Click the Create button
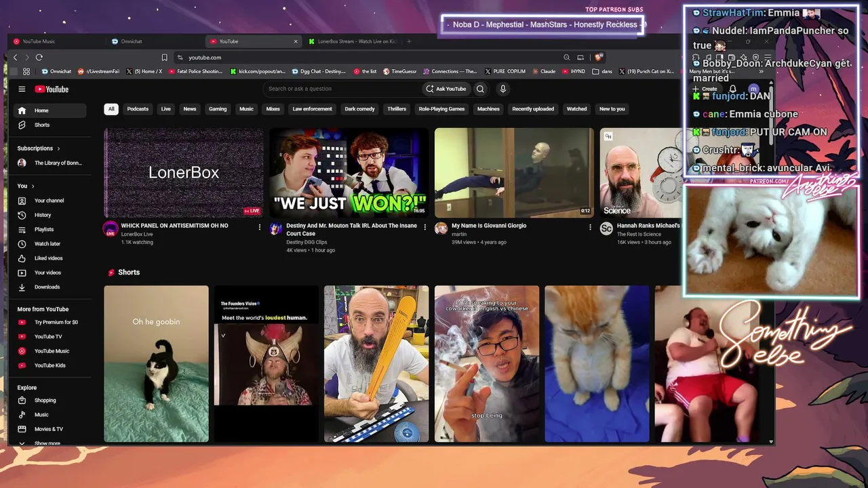Viewport: 868px width, 488px height. pos(705,89)
